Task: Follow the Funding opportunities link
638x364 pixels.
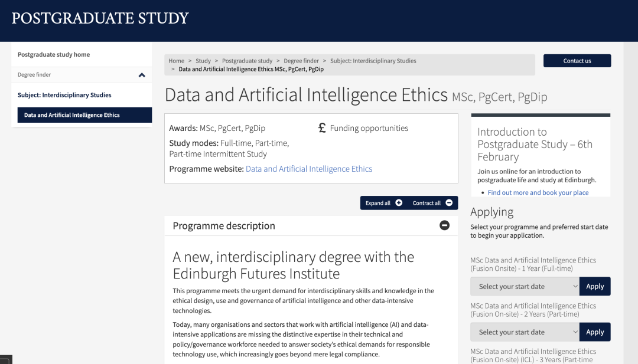Action: coord(369,128)
